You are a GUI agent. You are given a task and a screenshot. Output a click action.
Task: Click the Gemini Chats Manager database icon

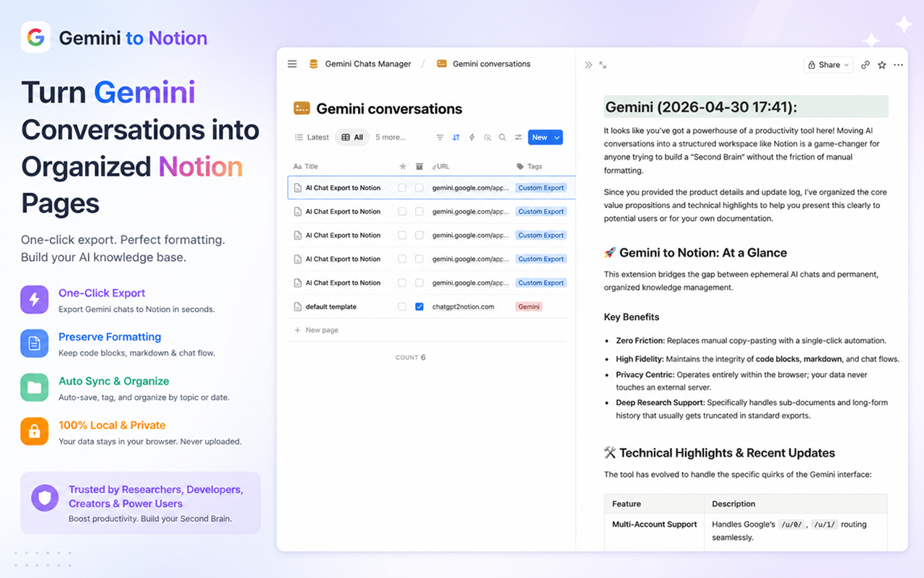coord(313,64)
